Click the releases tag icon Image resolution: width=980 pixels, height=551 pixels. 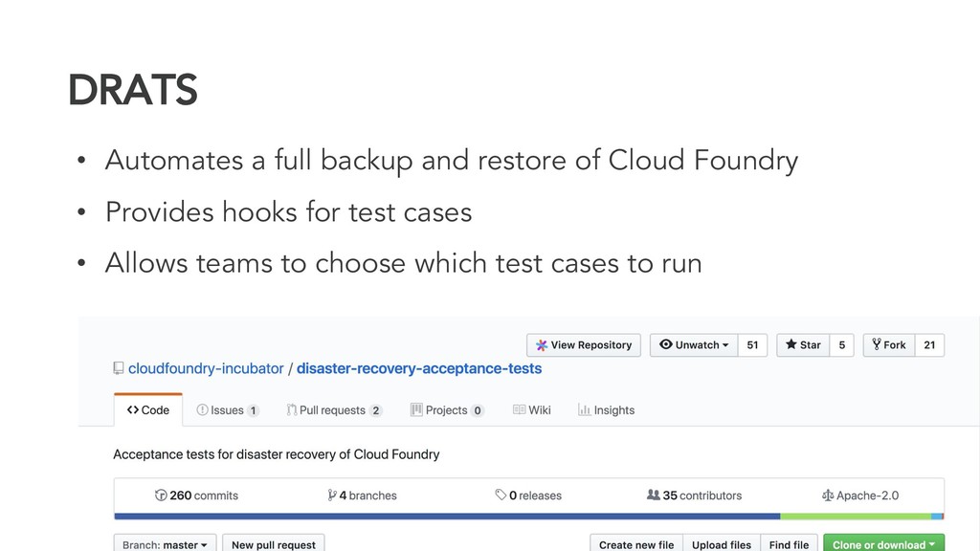pyautogui.click(x=501, y=496)
